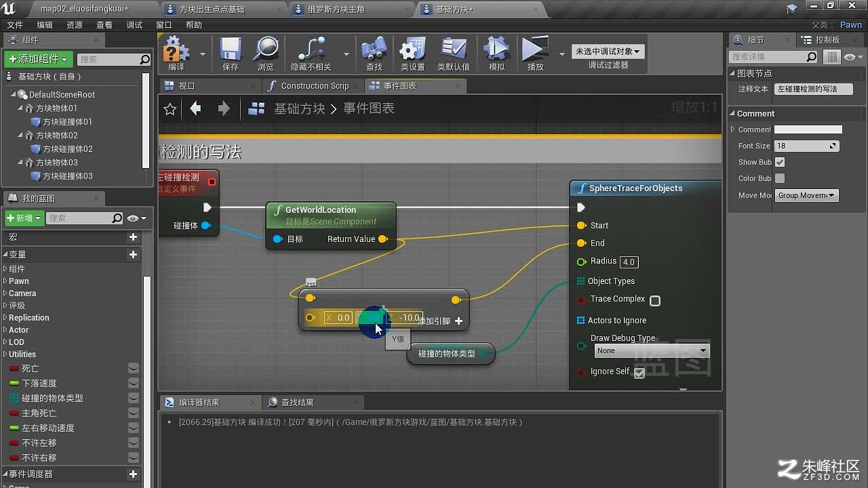Screen dimensions: 868x488
Task: Click search icon in Details panel
Action: [x=812, y=57]
